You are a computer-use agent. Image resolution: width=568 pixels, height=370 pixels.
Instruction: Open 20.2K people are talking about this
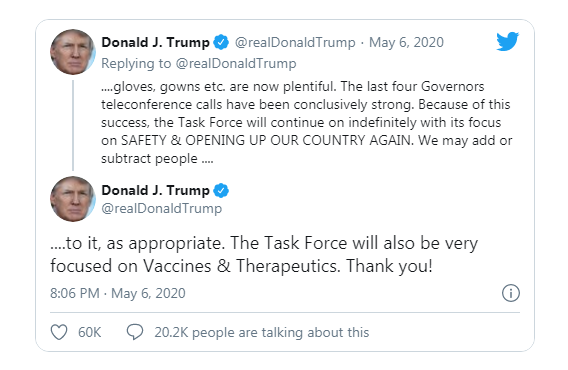262,332
